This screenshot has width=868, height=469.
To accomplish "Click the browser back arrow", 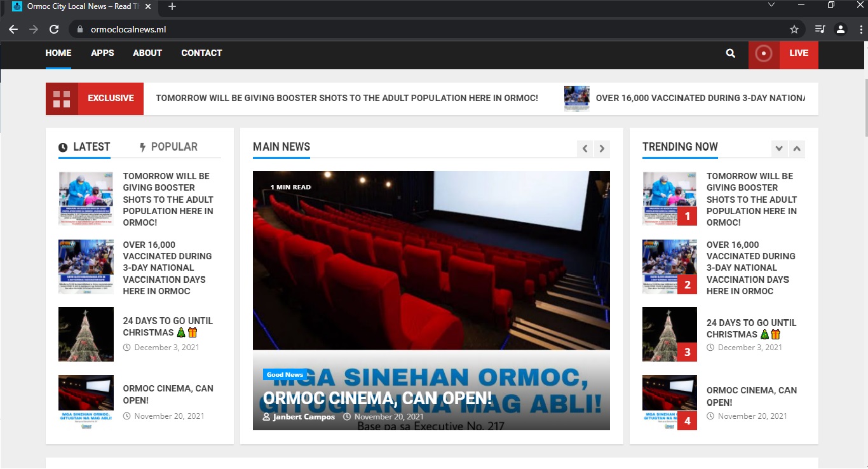I will tap(13, 29).
